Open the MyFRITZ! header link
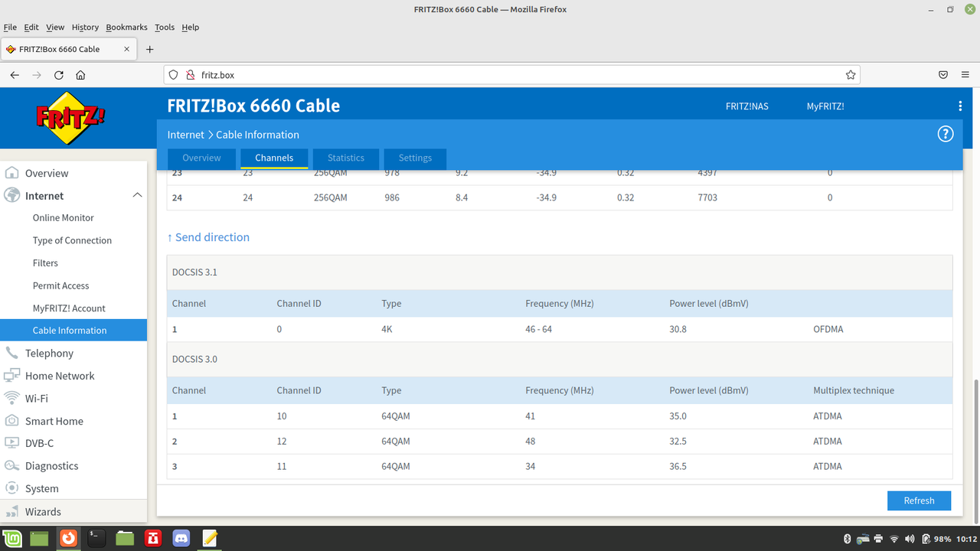980x551 pixels. (825, 106)
